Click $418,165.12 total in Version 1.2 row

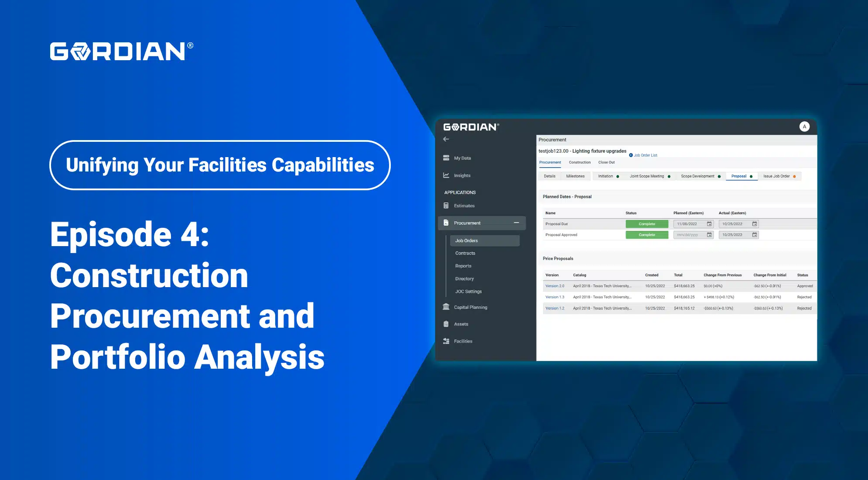click(684, 309)
